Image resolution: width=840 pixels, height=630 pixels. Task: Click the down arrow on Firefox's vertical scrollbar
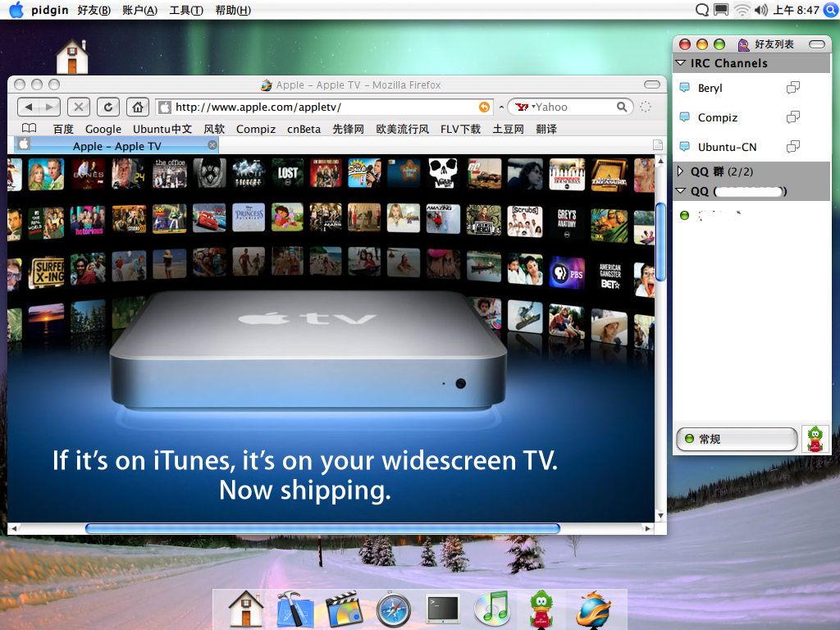click(x=660, y=515)
